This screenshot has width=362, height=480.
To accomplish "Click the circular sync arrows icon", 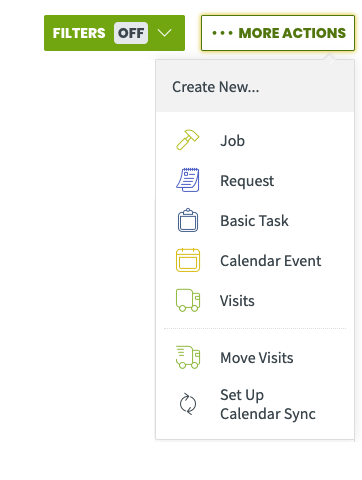I will pyautogui.click(x=188, y=404).
